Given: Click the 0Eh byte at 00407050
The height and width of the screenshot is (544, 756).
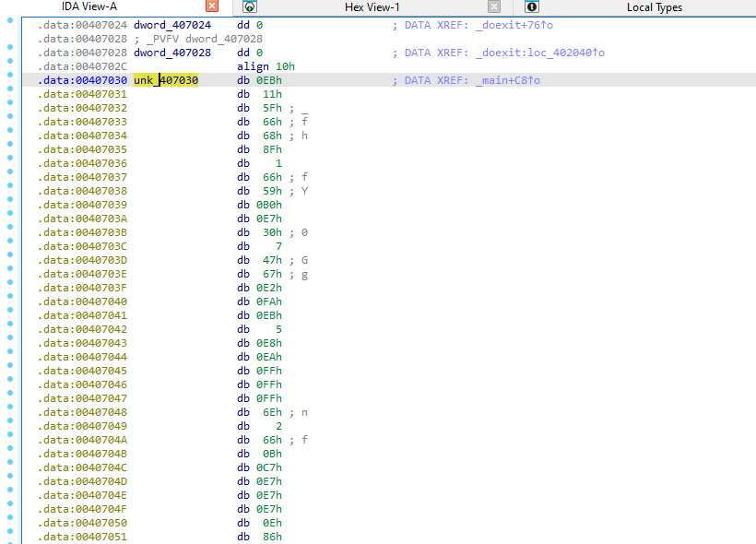Looking at the screenshot, I should coord(272,524).
